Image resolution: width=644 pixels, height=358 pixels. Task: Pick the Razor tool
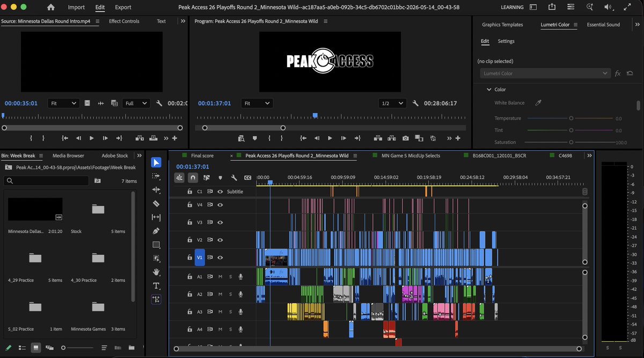[156, 203]
